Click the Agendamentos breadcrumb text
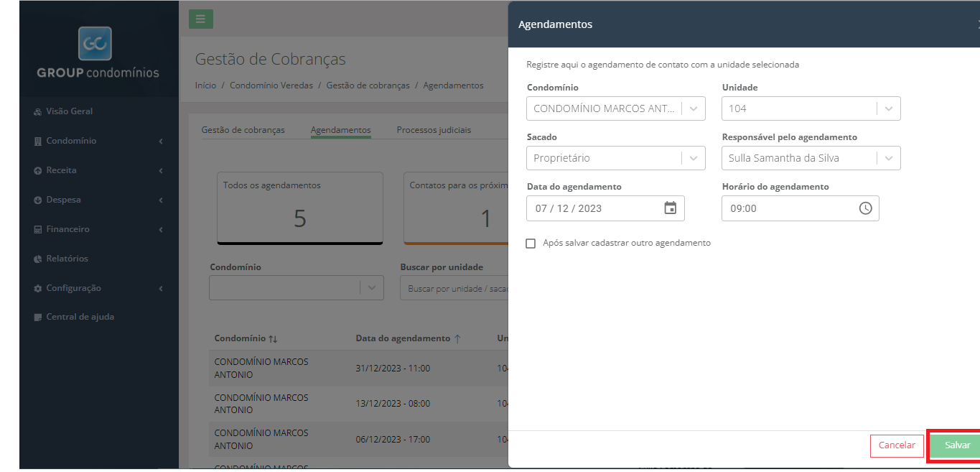The width and height of the screenshot is (980, 472). [x=454, y=85]
